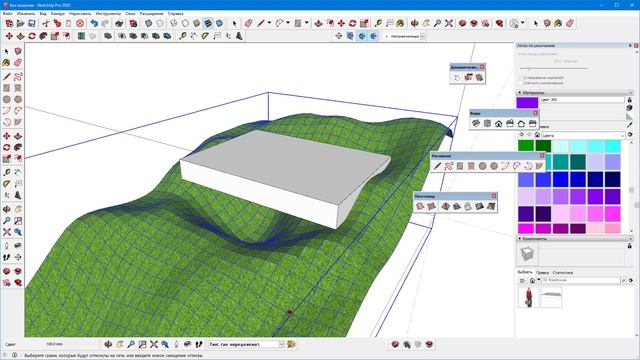Close the floating Sandbox toolbar

tap(493, 196)
